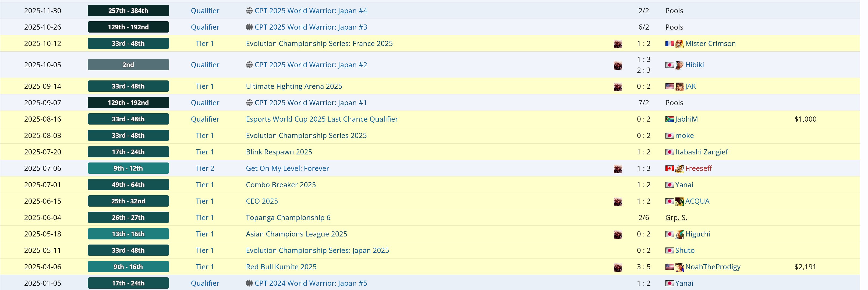Click the French flag beside Mister Crimson
Image resolution: width=868 pixels, height=290 pixels.
click(x=669, y=44)
